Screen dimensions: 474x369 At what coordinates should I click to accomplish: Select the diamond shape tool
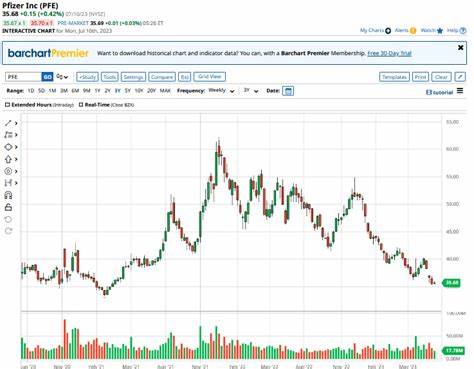pos(8,147)
